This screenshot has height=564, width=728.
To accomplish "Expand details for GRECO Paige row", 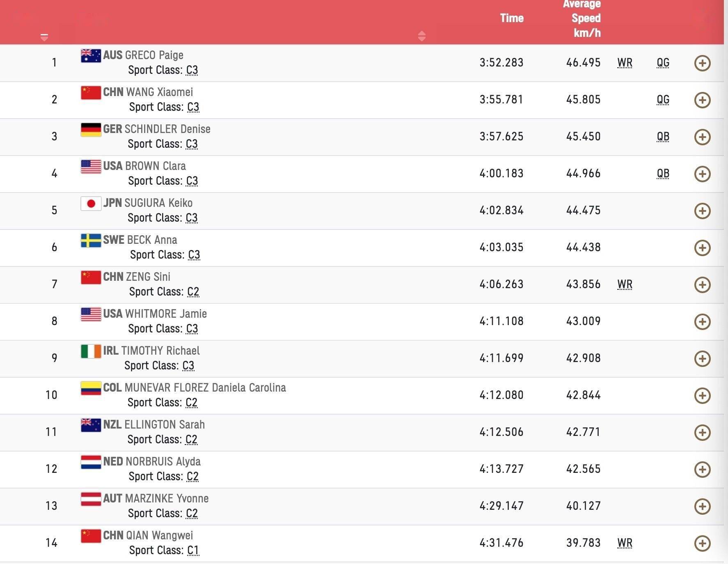I will 702,63.
